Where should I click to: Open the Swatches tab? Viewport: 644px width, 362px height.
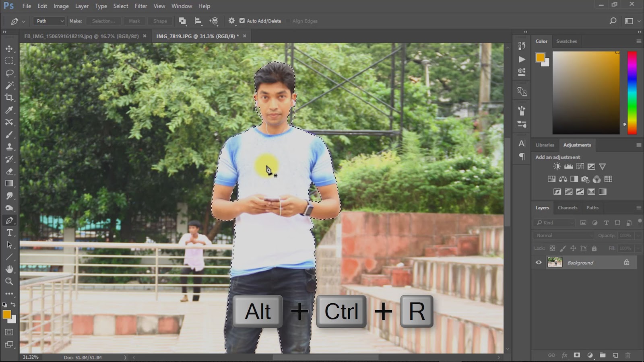(567, 41)
